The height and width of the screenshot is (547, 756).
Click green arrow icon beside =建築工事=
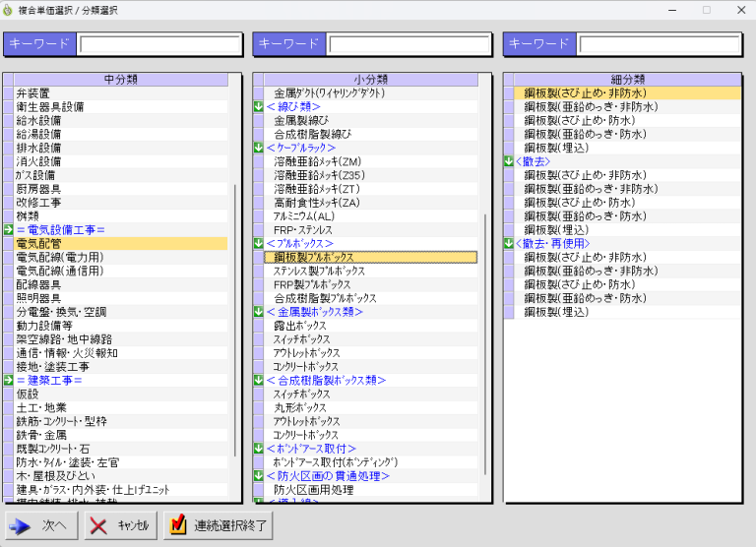(8, 381)
